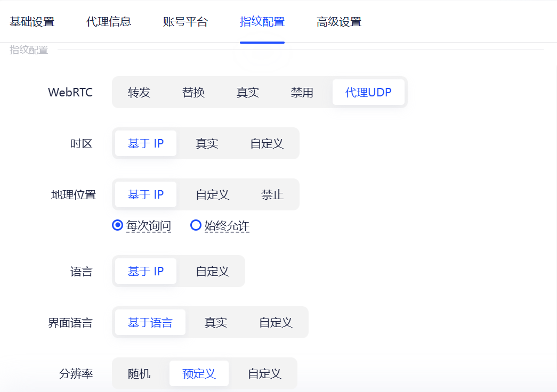Choose 代理UDP for WebRTC

(x=368, y=92)
